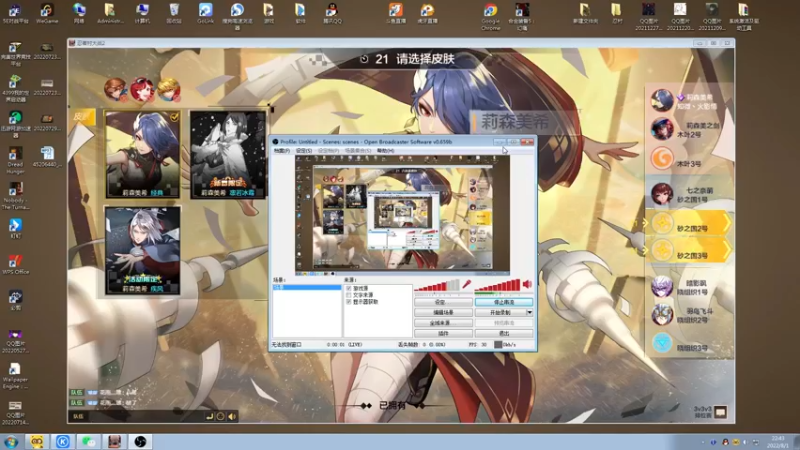Select the 砂之国3号 team slot

pos(689,251)
